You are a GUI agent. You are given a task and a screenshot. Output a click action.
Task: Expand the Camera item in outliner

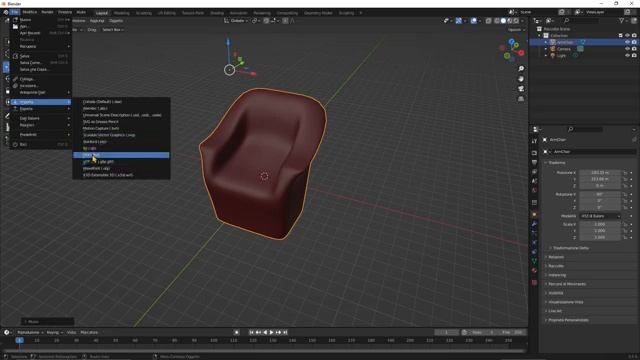click(546, 49)
